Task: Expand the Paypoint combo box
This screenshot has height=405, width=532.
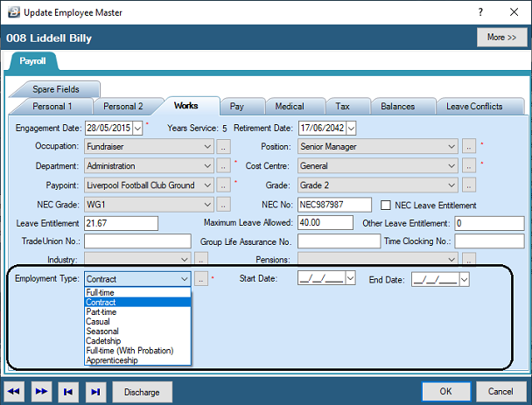Action: pyautogui.click(x=207, y=185)
